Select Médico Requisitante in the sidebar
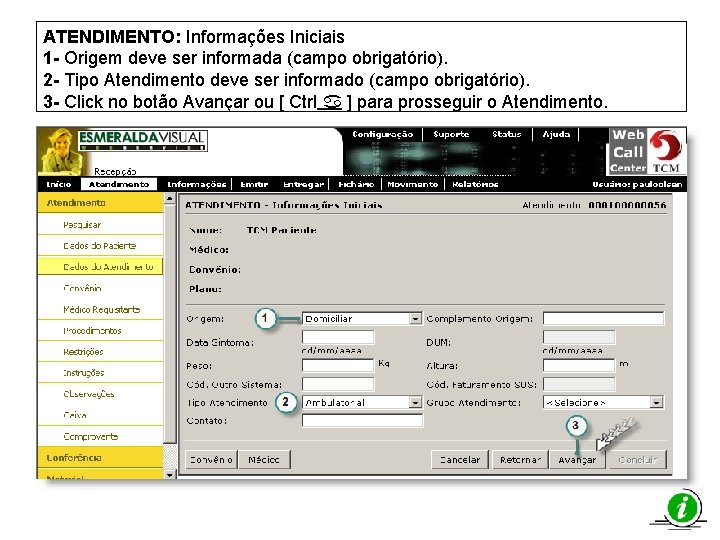Image resolution: width=720 pixels, height=540 pixels. coord(101,309)
